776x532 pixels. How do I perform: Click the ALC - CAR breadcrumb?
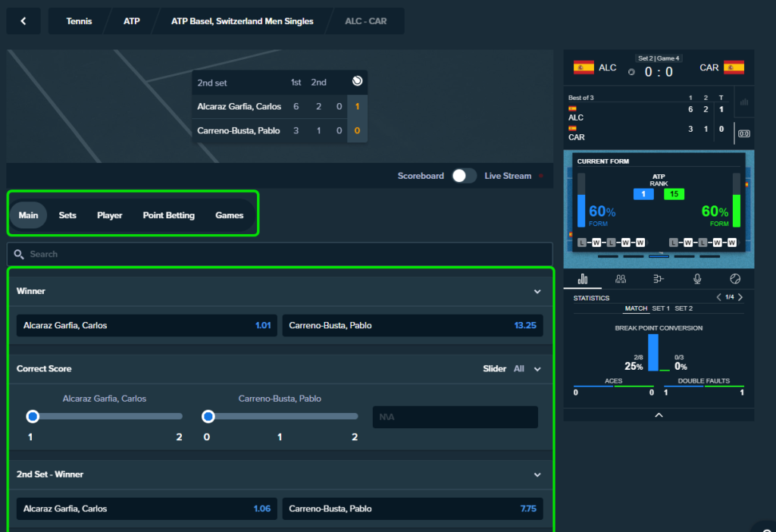click(x=366, y=21)
